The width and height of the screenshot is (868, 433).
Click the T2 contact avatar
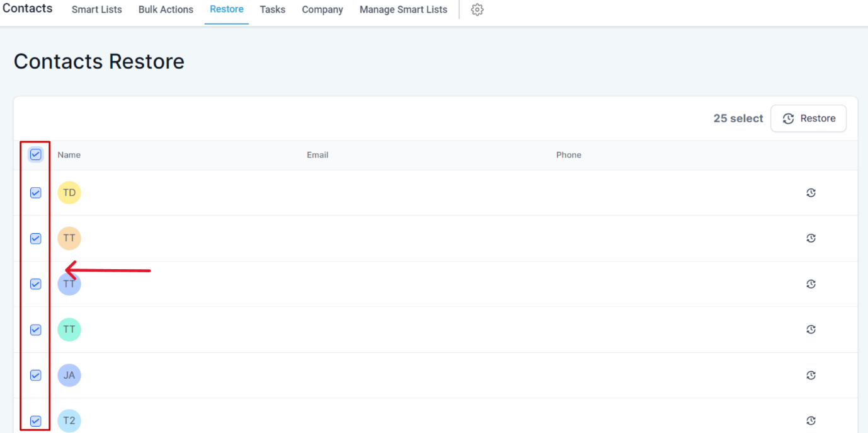click(x=69, y=420)
